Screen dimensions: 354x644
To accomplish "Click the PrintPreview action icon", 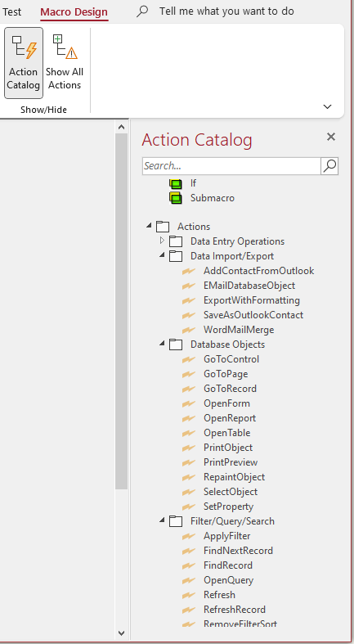I will (189, 462).
